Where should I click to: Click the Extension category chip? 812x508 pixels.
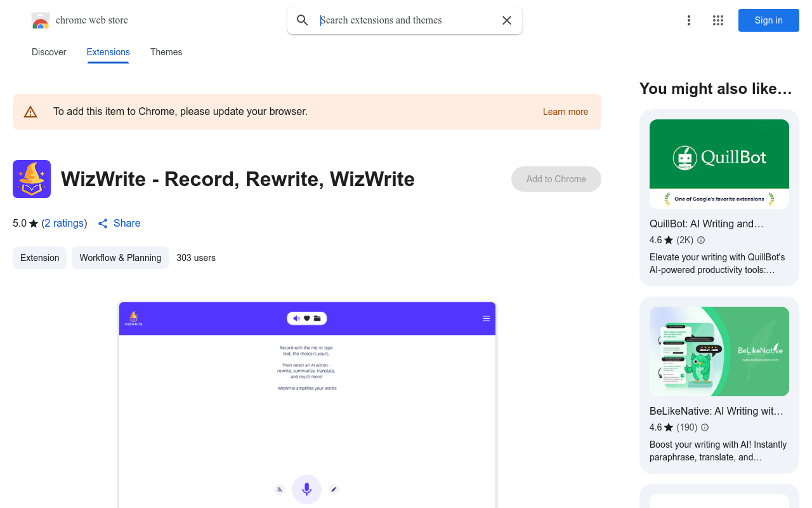[x=39, y=258]
